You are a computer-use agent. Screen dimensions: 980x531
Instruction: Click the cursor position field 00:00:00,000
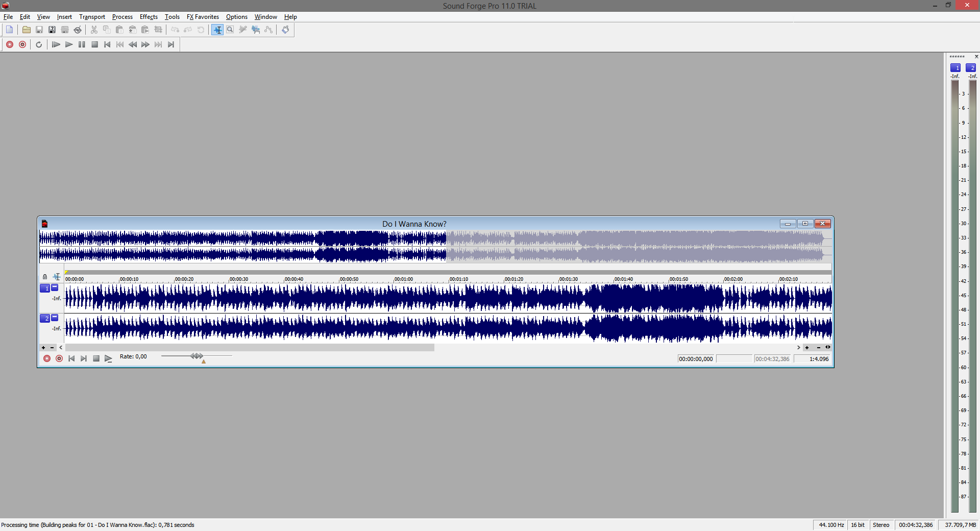(x=696, y=359)
